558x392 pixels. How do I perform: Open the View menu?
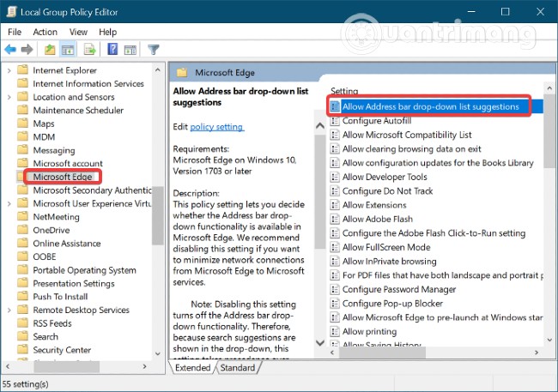click(x=78, y=32)
